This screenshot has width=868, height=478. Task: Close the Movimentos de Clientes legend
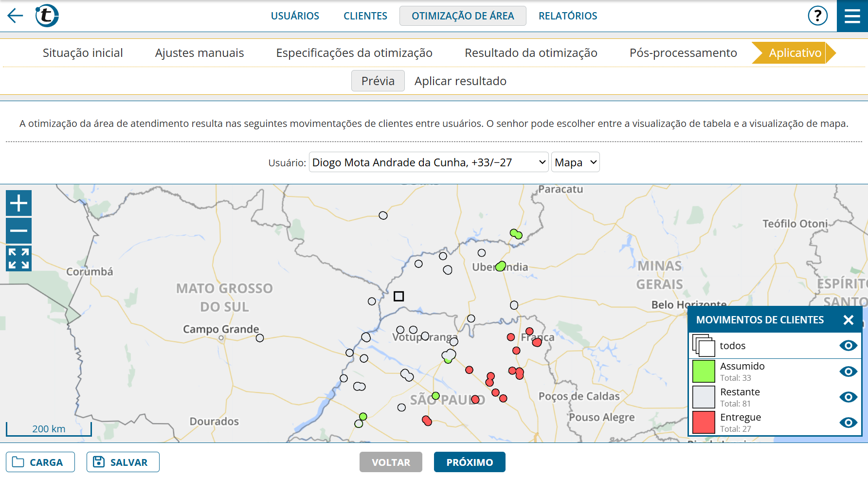[848, 319]
